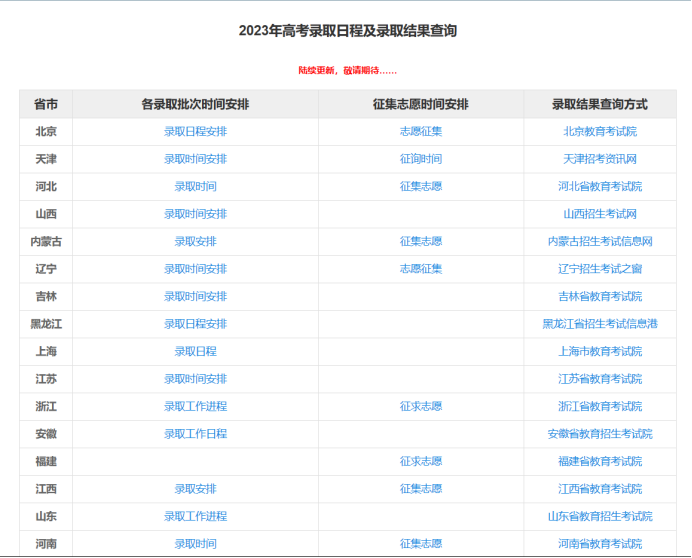
Task: Visit 北京教育考试院 website link
Action: coord(600,132)
